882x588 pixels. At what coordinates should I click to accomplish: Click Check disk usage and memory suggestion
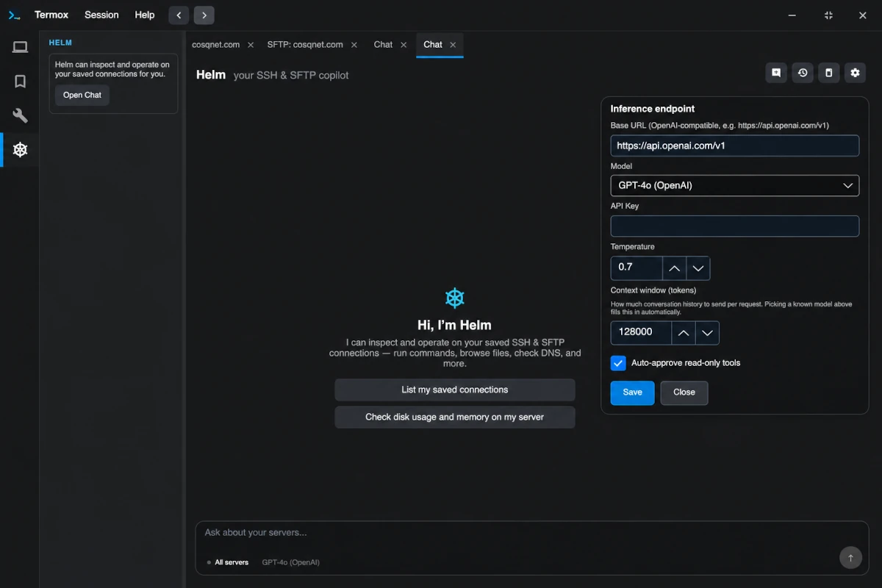(x=455, y=417)
